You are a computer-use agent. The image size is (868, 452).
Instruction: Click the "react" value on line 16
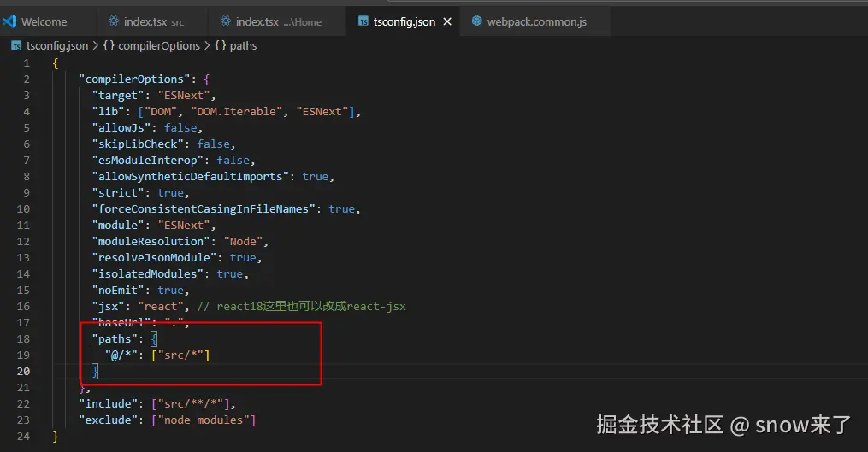click(x=161, y=306)
